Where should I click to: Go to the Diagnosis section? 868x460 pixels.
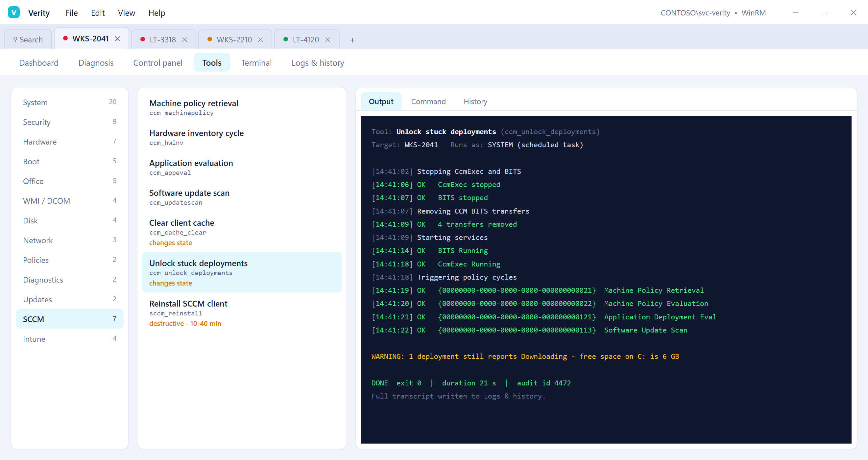(96, 63)
